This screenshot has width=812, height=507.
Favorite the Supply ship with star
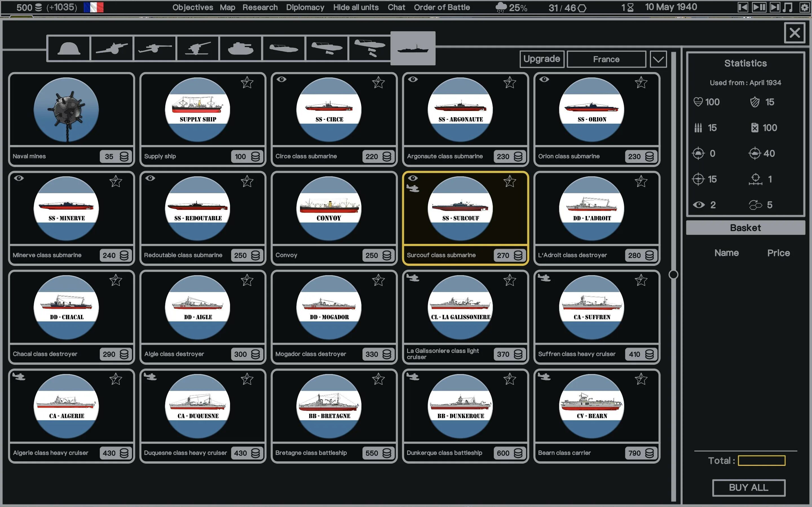pyautogui.click(x=247, y=83)
